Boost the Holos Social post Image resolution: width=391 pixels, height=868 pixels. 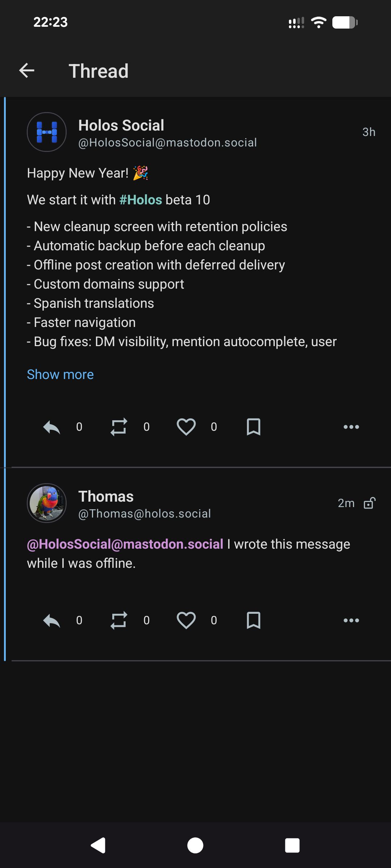tap(119, 427)
